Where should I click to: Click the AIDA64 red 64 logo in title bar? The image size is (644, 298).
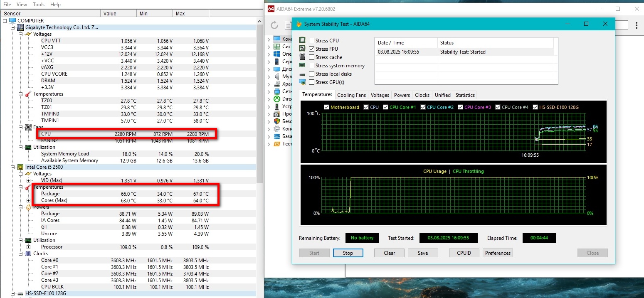[271, 9]
